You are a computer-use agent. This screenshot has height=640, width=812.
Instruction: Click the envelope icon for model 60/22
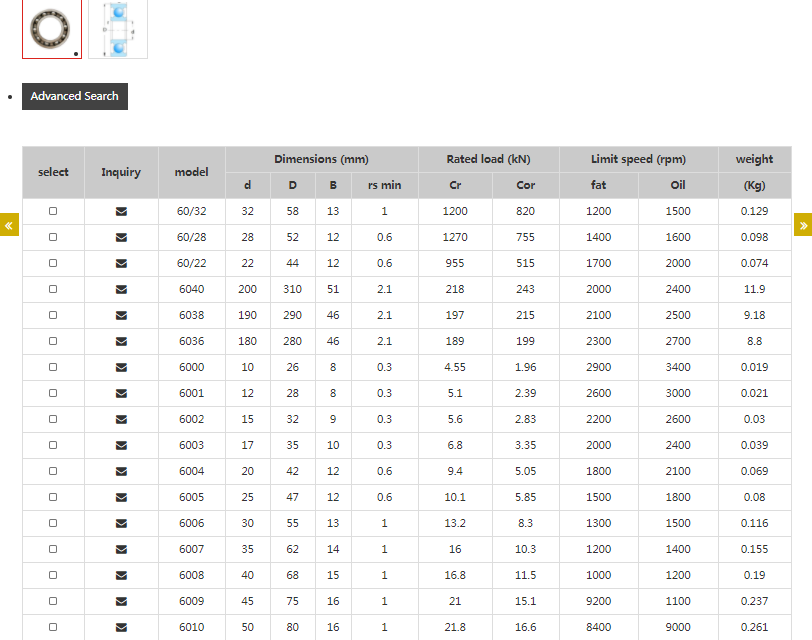121,263
